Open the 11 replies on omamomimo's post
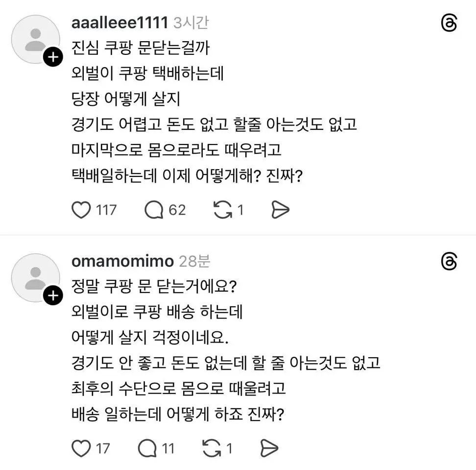The height and width of the screenshot is (470, 476). (147, 448)
